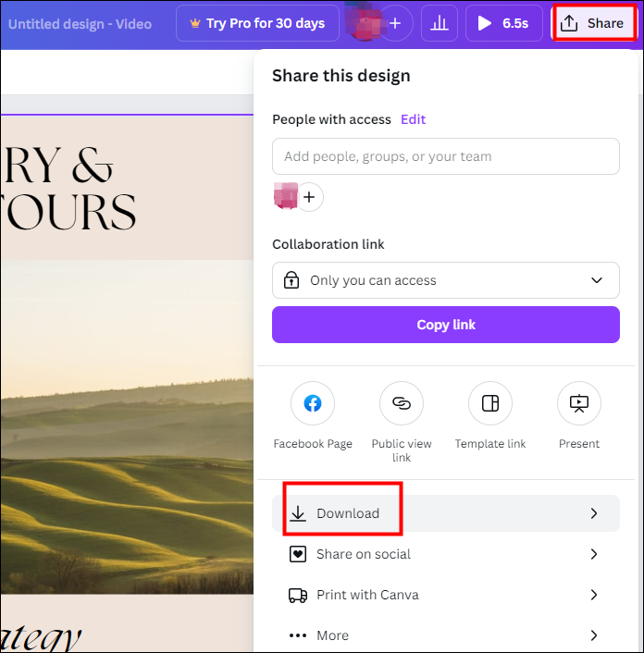Click the crown icon on the Try Pro button
644x653 pixels.
(x=195, y=23)
